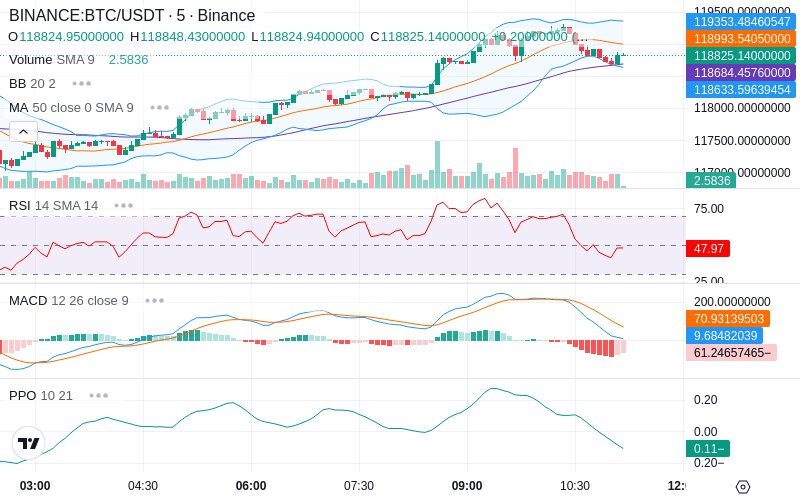
Task: Open more options for BB indicator
Action: click(82, 84)
